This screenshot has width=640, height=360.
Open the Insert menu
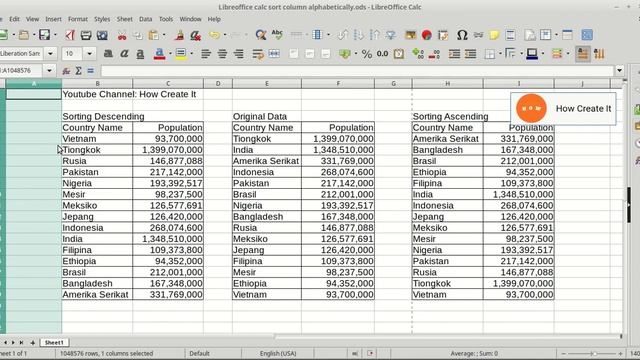pos(53,19)
